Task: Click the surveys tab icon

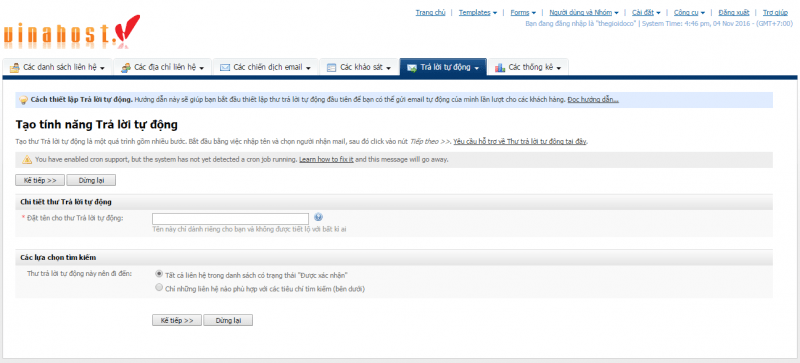Action: click(x=332, y=67)
